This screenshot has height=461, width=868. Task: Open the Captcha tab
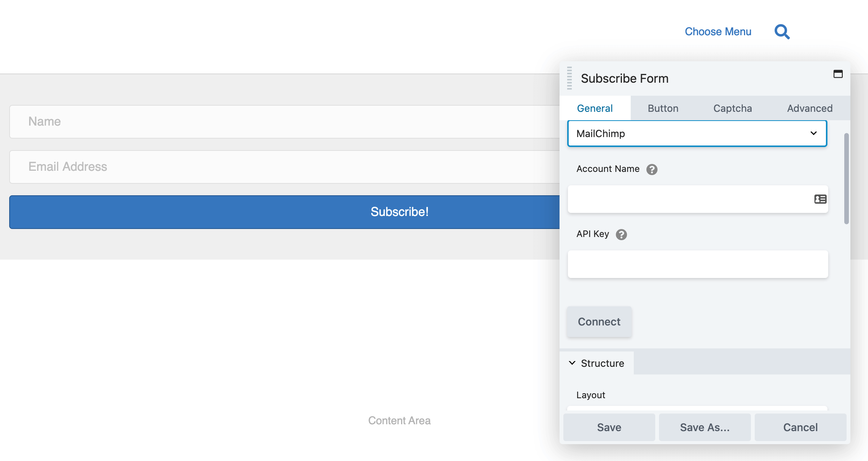pos(732,108)
